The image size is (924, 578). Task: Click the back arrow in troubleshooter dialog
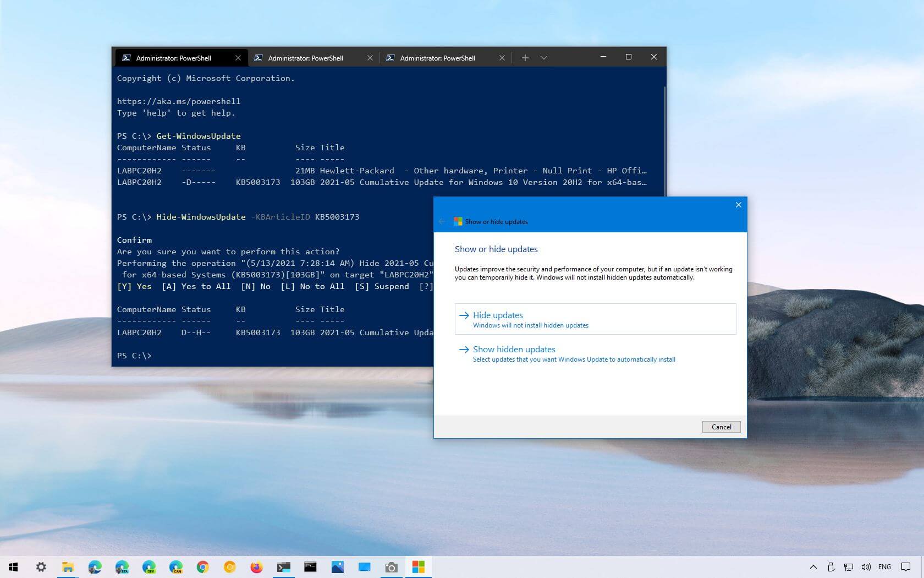pyautogui.click(x=442, y=221)
